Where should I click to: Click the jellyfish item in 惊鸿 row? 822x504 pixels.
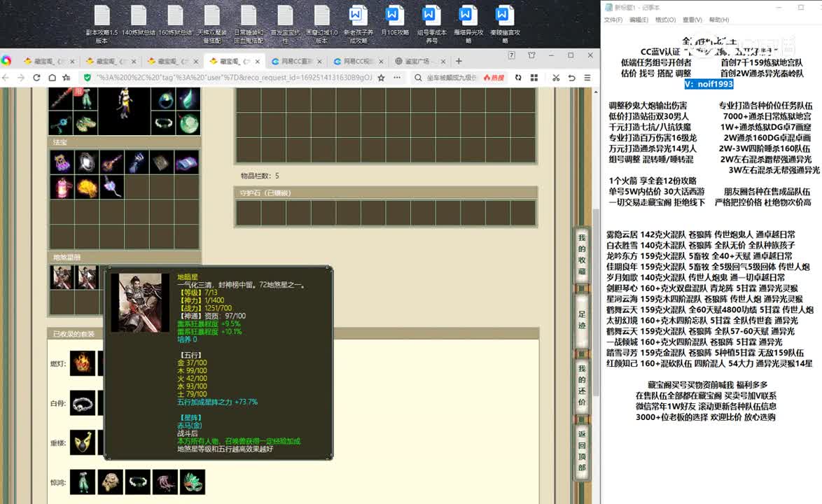(165, 482)
